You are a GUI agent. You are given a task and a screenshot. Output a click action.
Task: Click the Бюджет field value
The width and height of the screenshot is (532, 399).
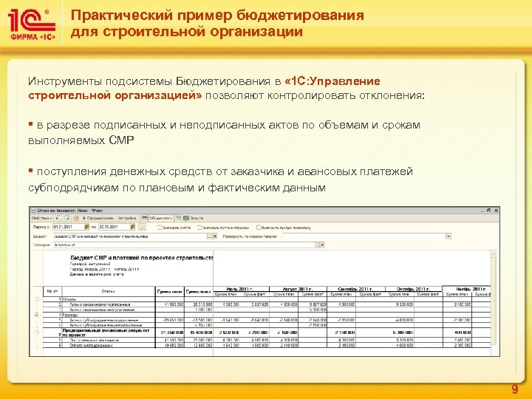point(130,236)
